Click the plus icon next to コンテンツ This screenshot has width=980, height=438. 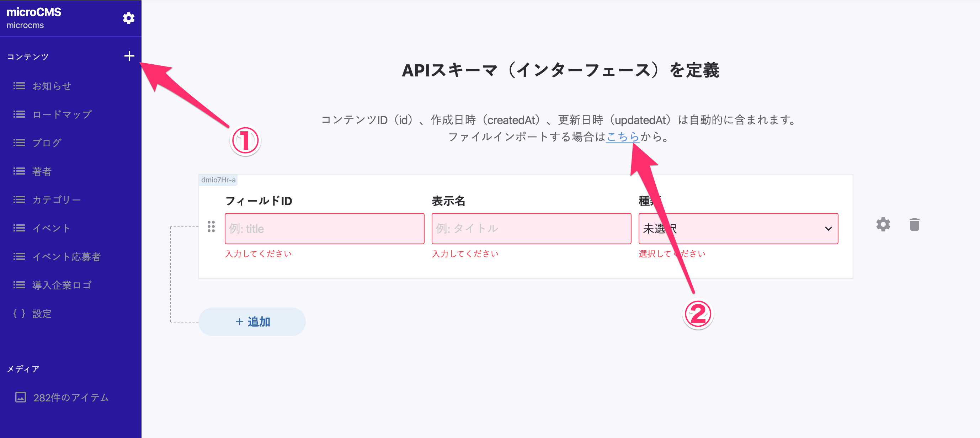(x=129, y=56)
